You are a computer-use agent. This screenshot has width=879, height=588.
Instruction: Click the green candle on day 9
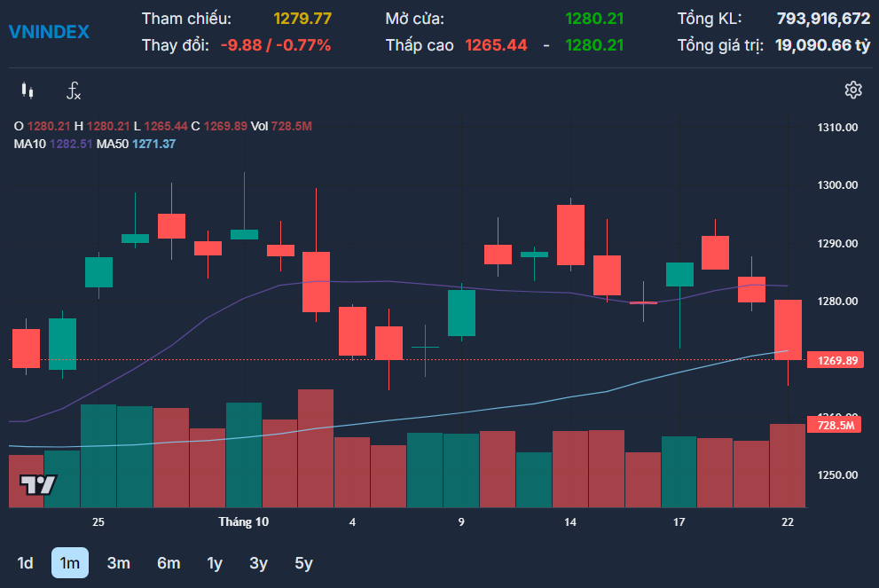[x=461, y=313]
